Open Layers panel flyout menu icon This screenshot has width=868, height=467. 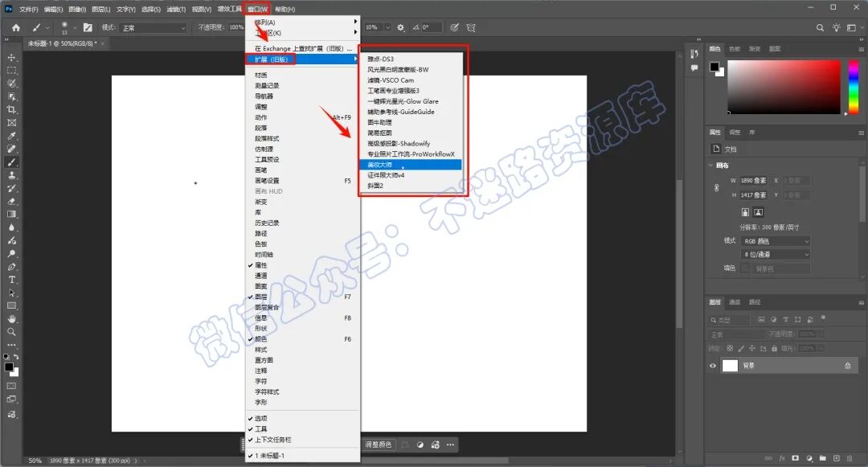coord(861,302)
